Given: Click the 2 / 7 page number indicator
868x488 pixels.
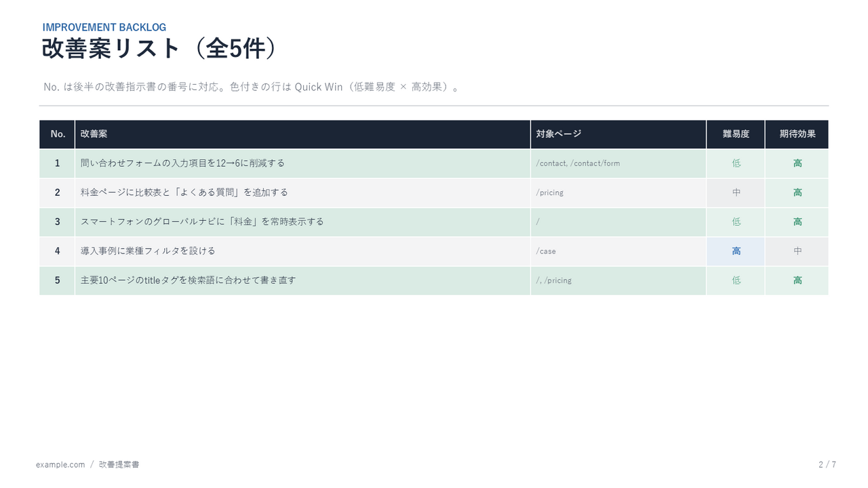Looking at the screenshot, I should coord(827,464).
